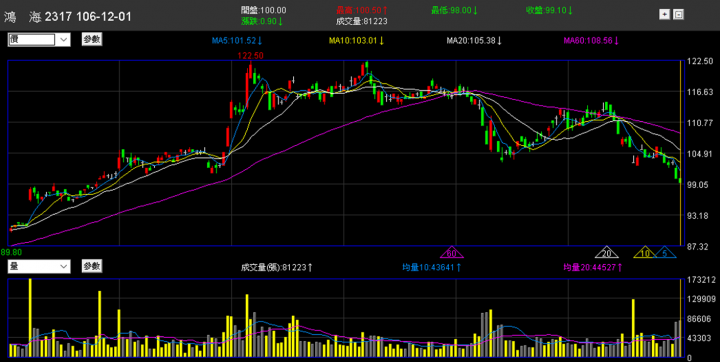Click the 參數 button beside the 量 dropdown

click(x=92, y=266)
